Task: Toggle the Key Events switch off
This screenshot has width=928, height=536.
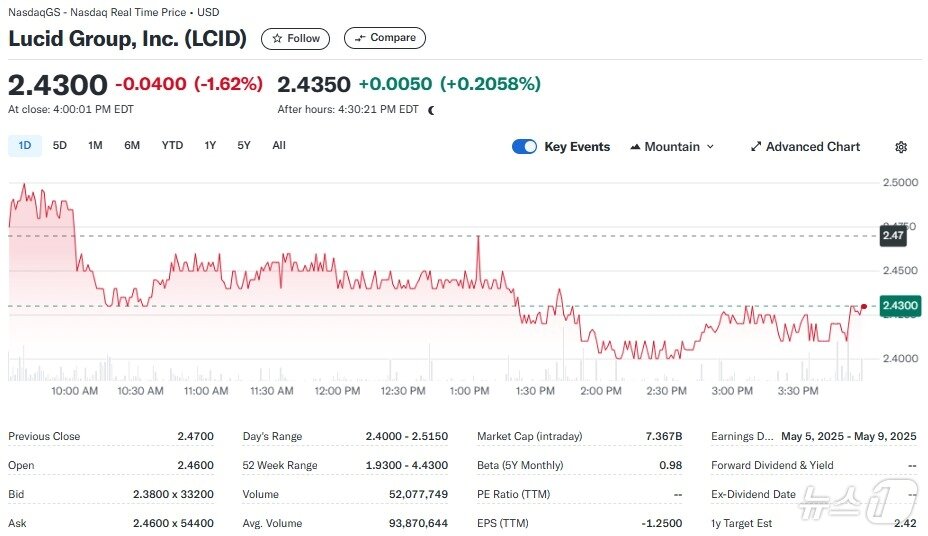Action: [524, 147]
